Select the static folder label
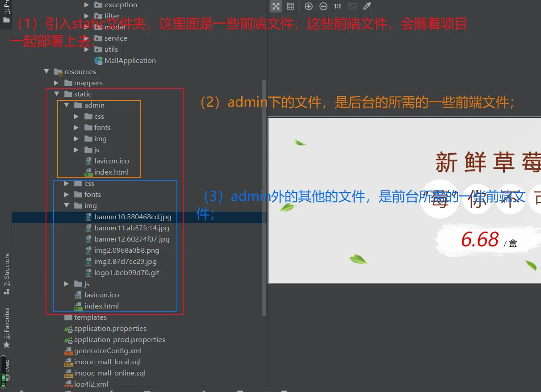Viewport: 541px width, 392px height. coord(83,94)
